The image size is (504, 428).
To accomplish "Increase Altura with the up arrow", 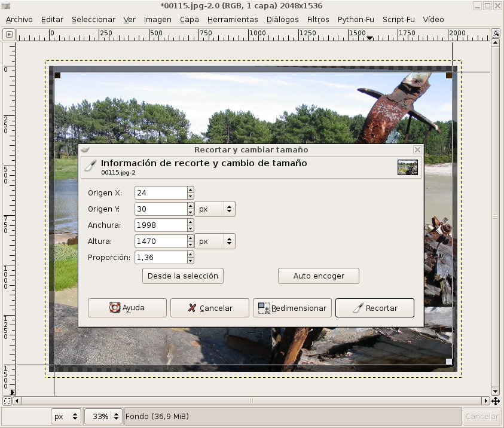I will [x=191, y=238].
